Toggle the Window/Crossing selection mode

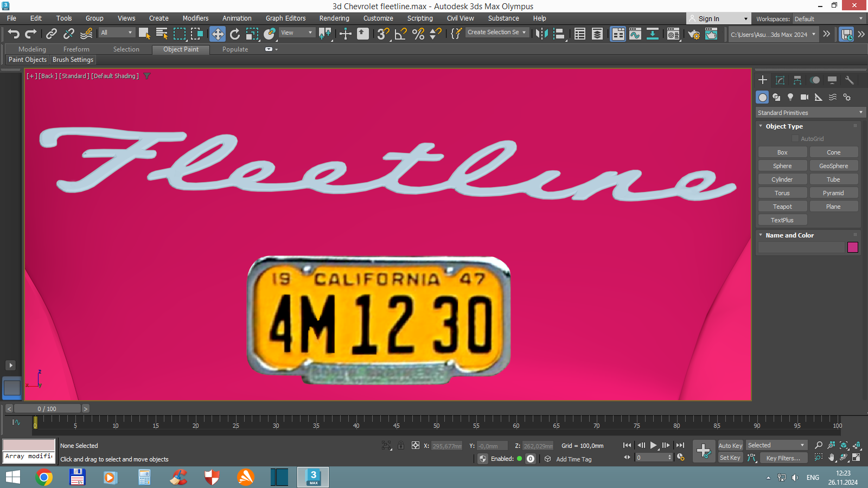pyautogui.click(x=196, y=34)
